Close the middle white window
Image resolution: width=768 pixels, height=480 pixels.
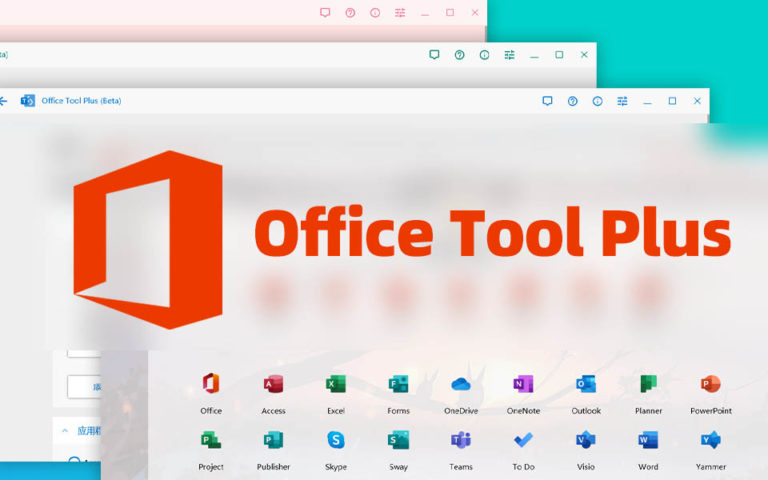(584, 55)
